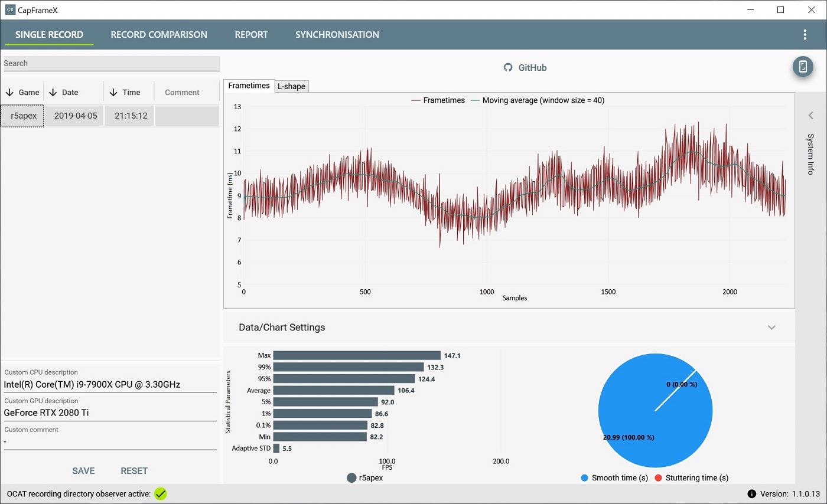Click the GitHub octocat icon
This screenshot has height=504, width=827.
coord(508,67)
